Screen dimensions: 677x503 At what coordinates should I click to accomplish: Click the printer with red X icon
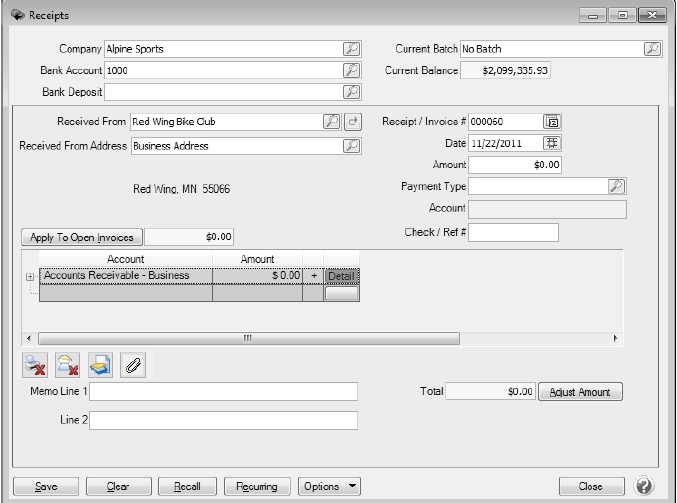(36, 366)
